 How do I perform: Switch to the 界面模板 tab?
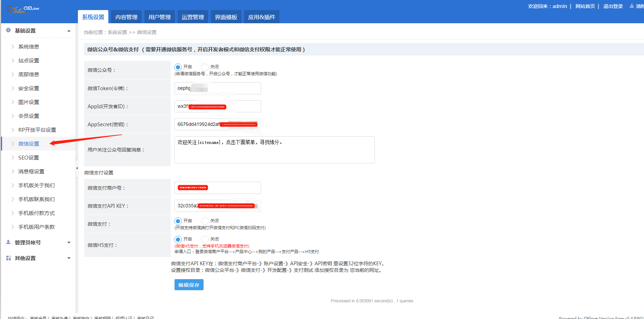(x=226, y=17)
